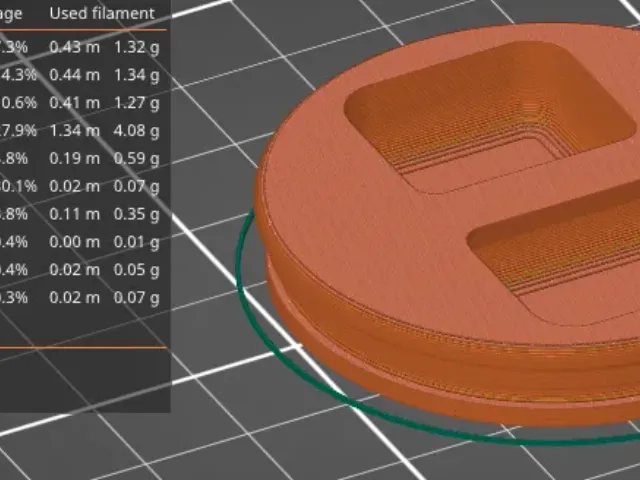Click the 'Used filament' column header

coord(102,13)
